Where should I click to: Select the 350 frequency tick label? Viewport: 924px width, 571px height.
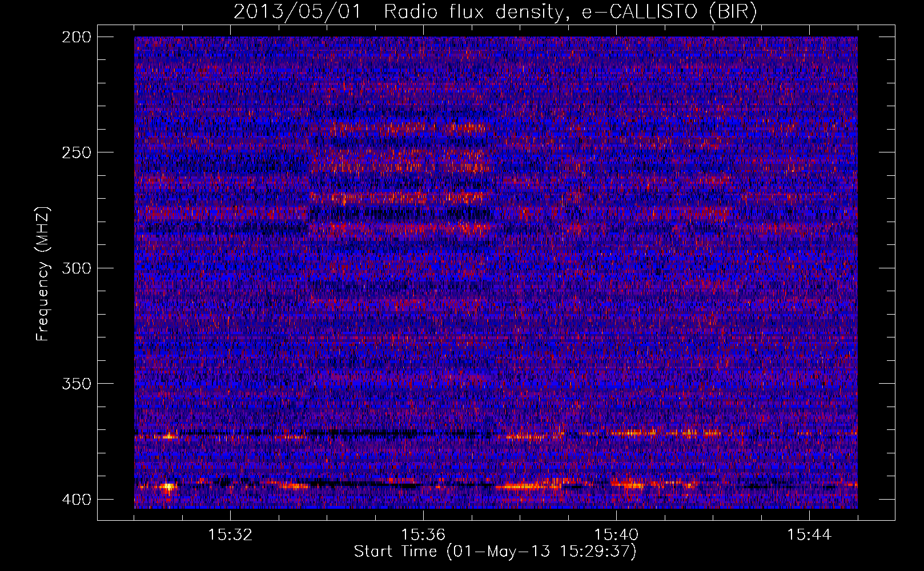pos(77,384)
